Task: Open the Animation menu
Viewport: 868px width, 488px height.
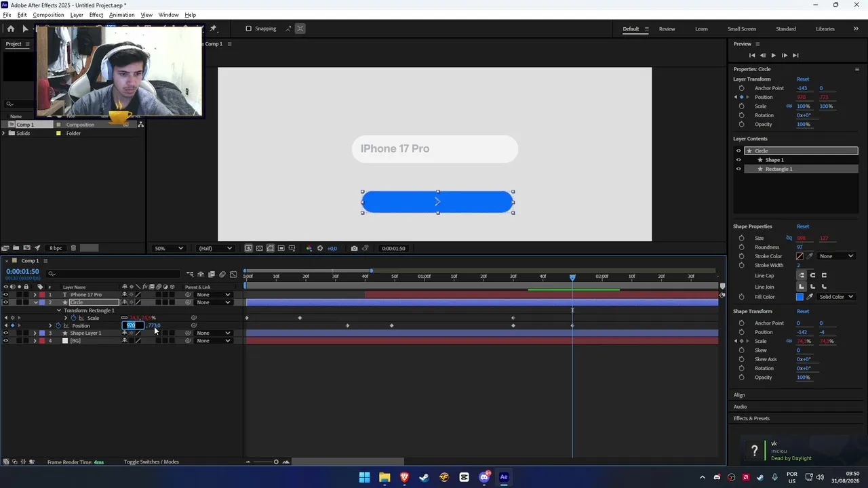Action: pos(121,15)
